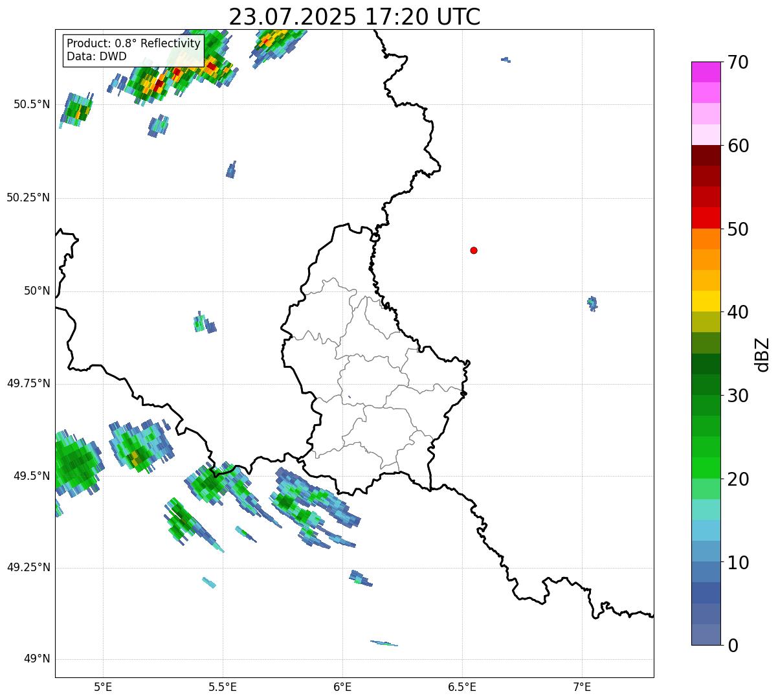Click the 0 colorbar tick label

click(733, 646)
